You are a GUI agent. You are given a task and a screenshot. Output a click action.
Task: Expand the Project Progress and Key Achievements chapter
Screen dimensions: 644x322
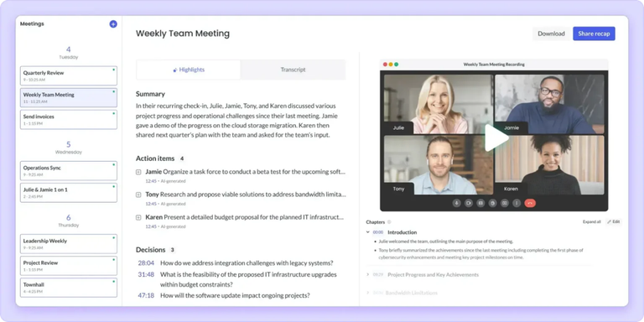(x=367, y=274)
